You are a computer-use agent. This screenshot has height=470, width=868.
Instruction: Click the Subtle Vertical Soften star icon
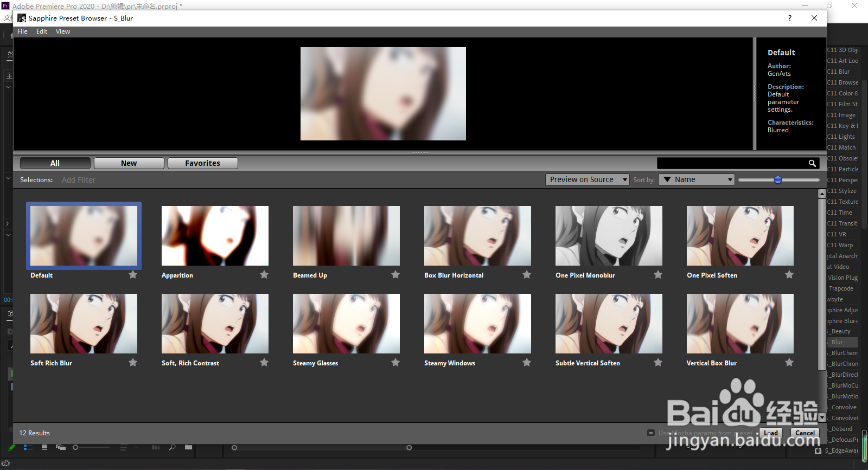coord(658,363)
